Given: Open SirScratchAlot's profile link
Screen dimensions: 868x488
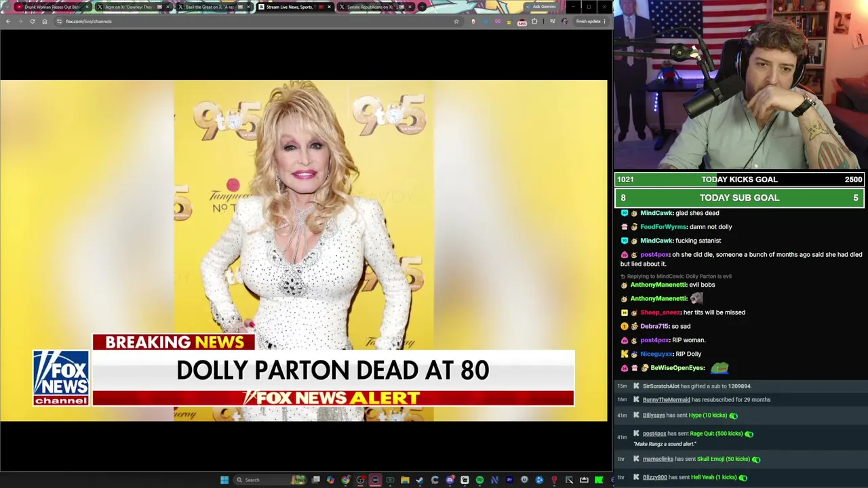Looking at the screenshot, I should pyautogui.click(x=660, y=386).
